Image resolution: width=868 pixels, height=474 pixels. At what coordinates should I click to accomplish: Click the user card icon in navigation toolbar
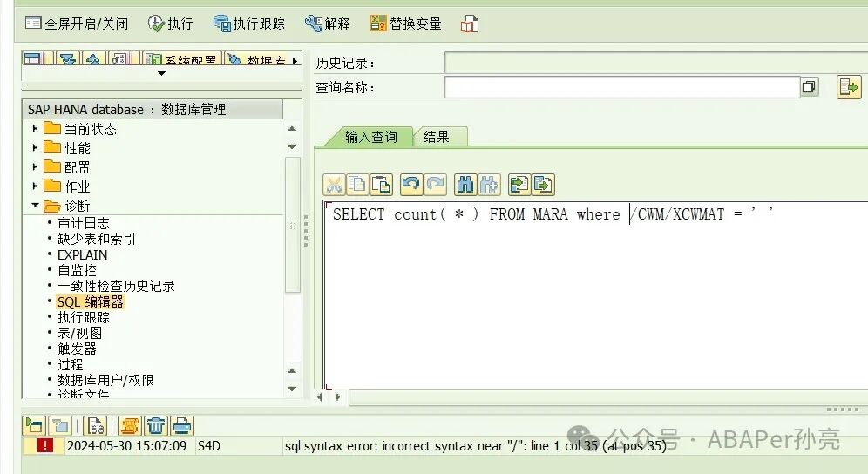coord(119,58)
